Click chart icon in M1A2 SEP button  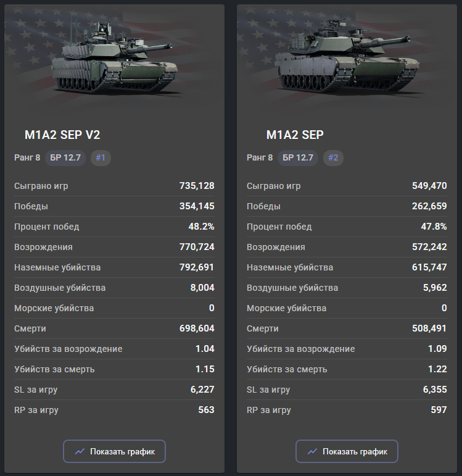[x=312, y=451]
